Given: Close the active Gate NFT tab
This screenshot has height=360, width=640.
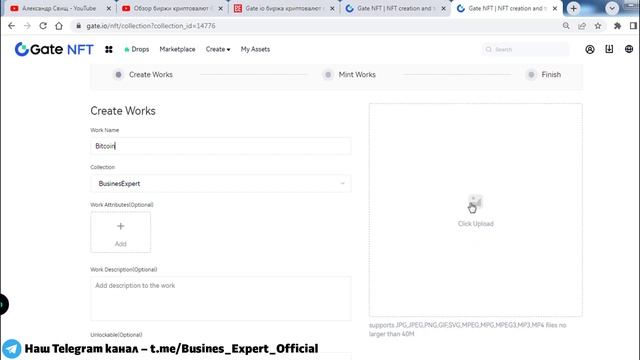Looking at the screenshot, I should coord(555,8).
